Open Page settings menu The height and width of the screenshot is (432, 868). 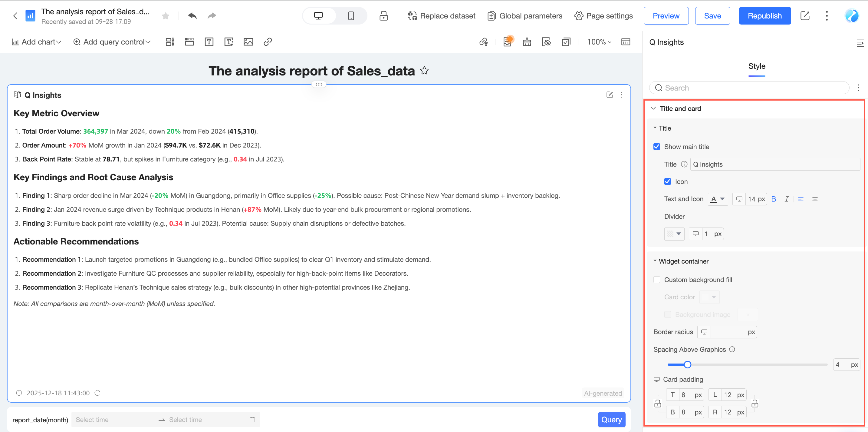click(x=603, y=16)
